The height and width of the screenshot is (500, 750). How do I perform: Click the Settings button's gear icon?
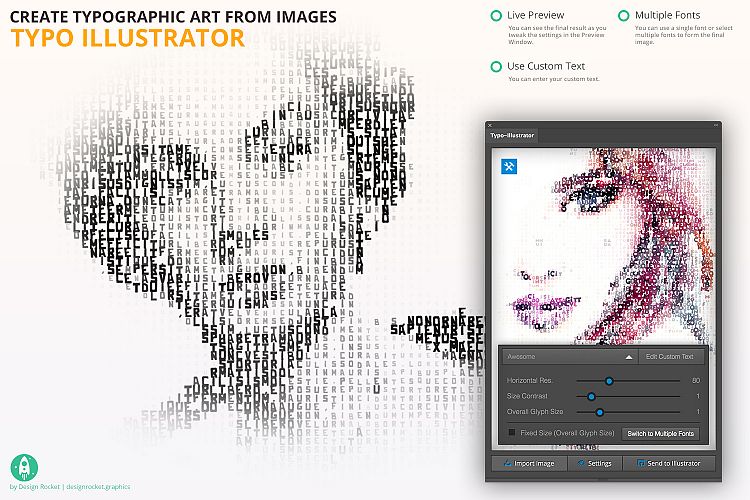coord(581,463)
